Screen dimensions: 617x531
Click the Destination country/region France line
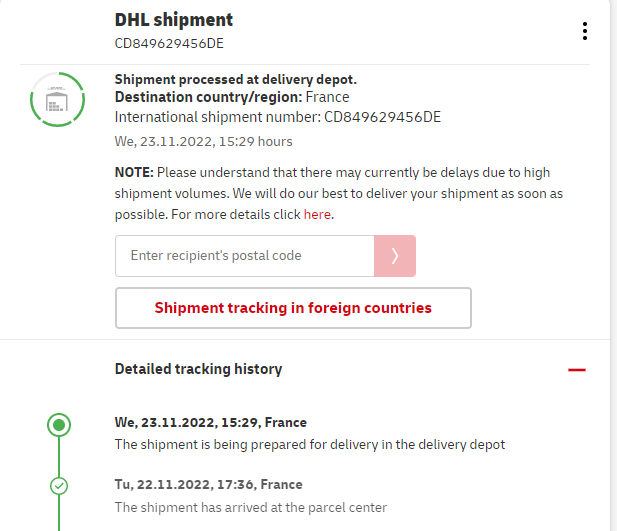pyautogui.click(x=232, y=97)
